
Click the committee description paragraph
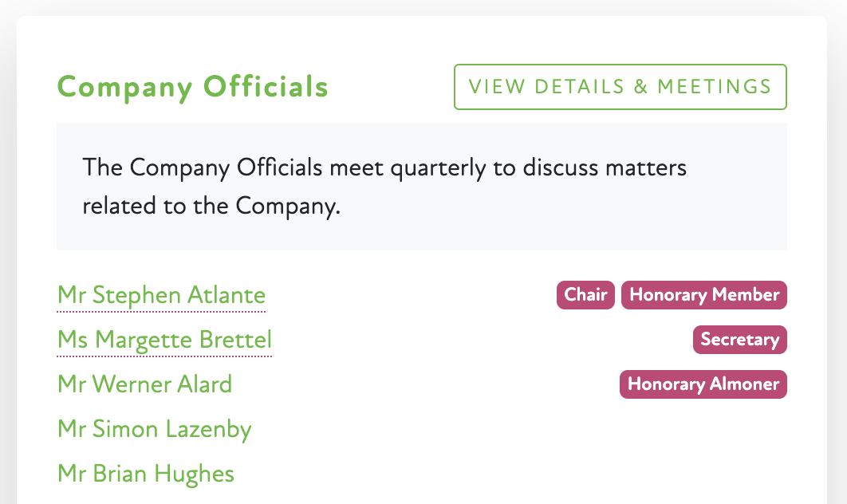pyautogui.click(x=384, y=187)
